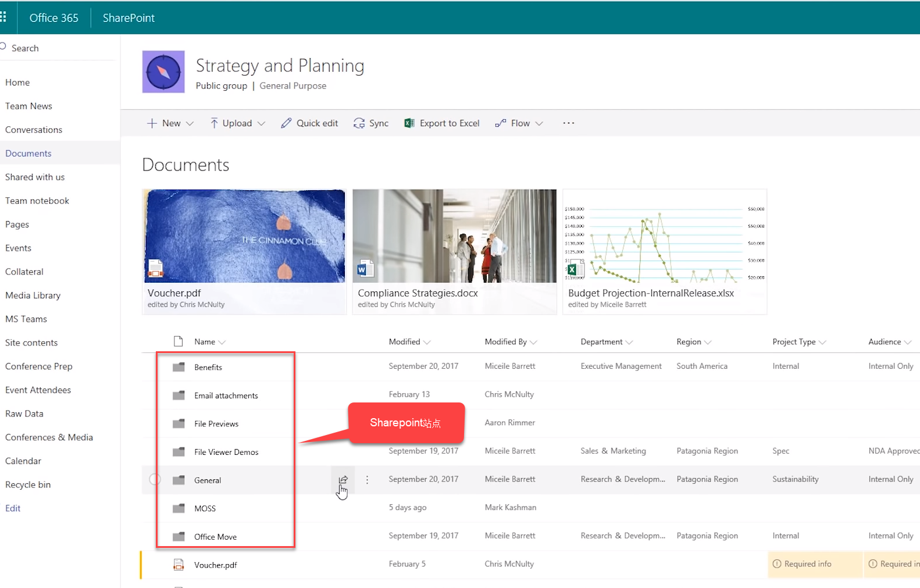Viewport: 920px width, 588px height.
Task: Open the Modified By column dropdown
Action: click(x=511, y=342)
